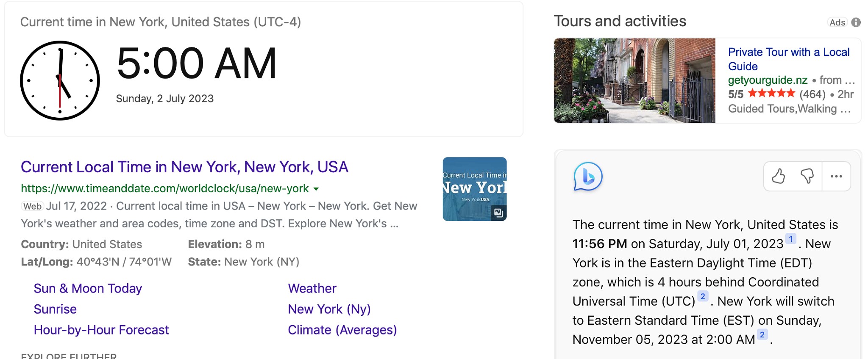
Task: Click the Web badge in result snippet
Action: pos(32,206)
